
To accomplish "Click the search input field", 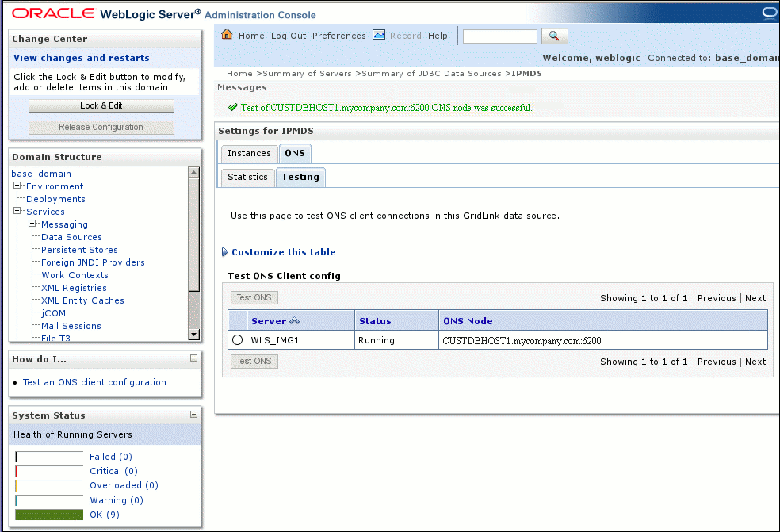I will click(500, 36).
